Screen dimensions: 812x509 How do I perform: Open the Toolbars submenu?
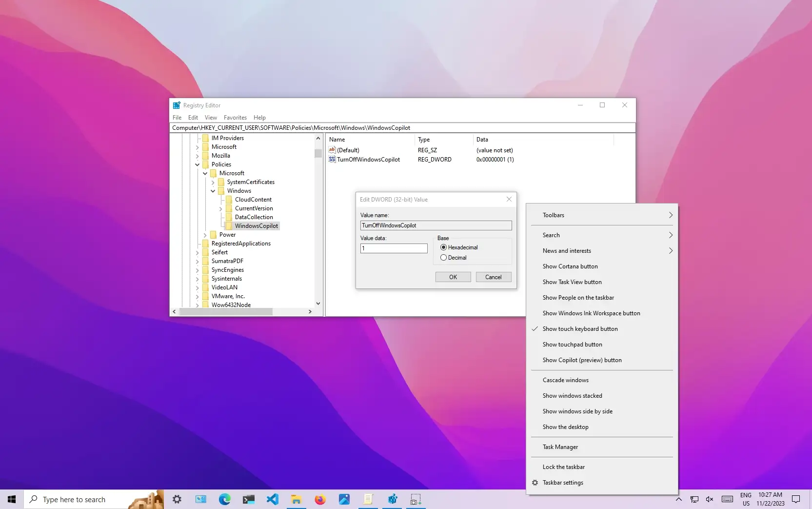pyautogui.click(x=602, y=215)
